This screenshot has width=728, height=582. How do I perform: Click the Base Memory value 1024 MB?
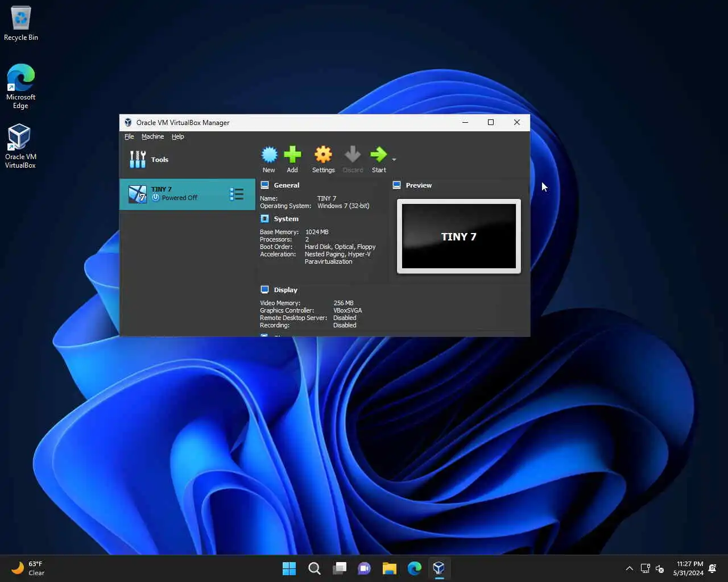click(317, 232)
